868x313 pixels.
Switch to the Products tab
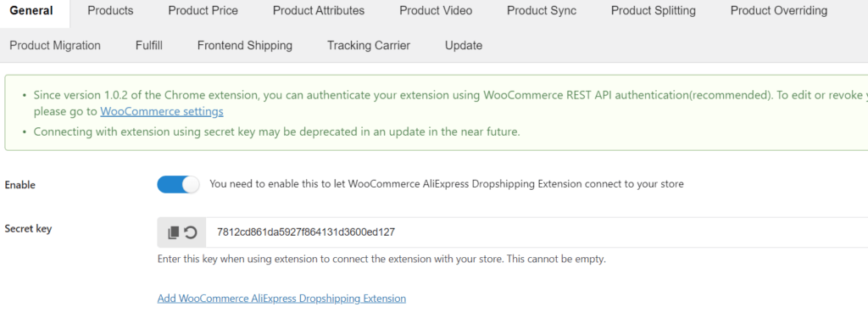[x=110, y=10]
